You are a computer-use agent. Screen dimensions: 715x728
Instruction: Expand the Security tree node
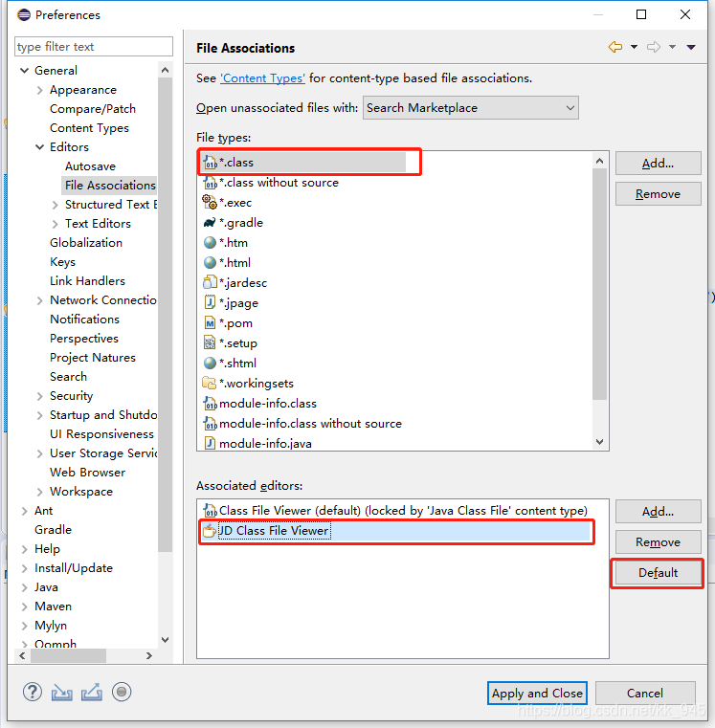(x=39, y=396)
